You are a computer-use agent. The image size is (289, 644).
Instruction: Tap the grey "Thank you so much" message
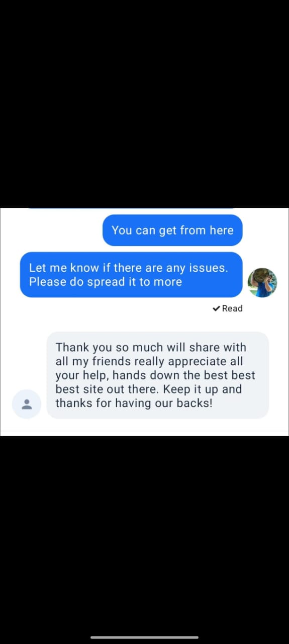pyautogui.click(x=158, y=375)
